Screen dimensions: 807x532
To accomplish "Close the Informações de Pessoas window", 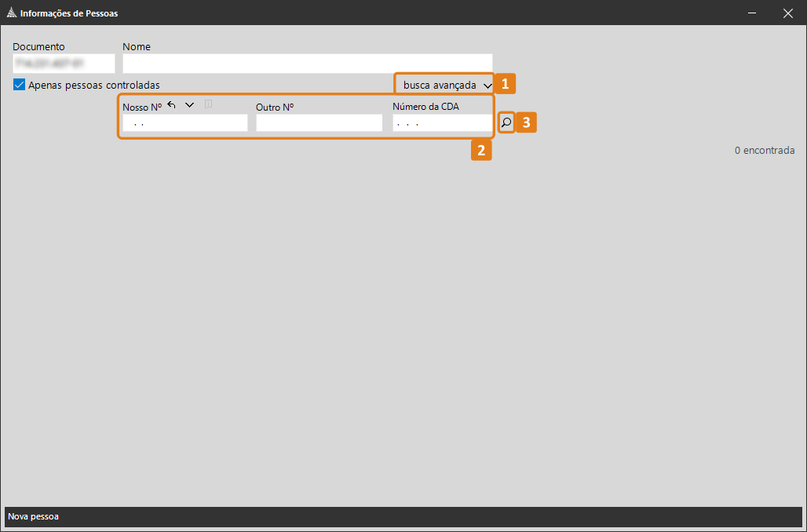I will 788,13.
